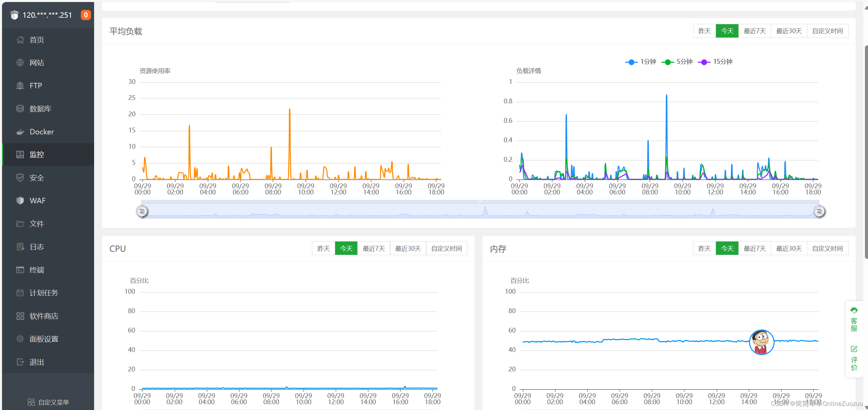Screen dimensions: 868x410
Task: Open 自定义时间 for the CPU chart
Action: [x=446, y=248]
